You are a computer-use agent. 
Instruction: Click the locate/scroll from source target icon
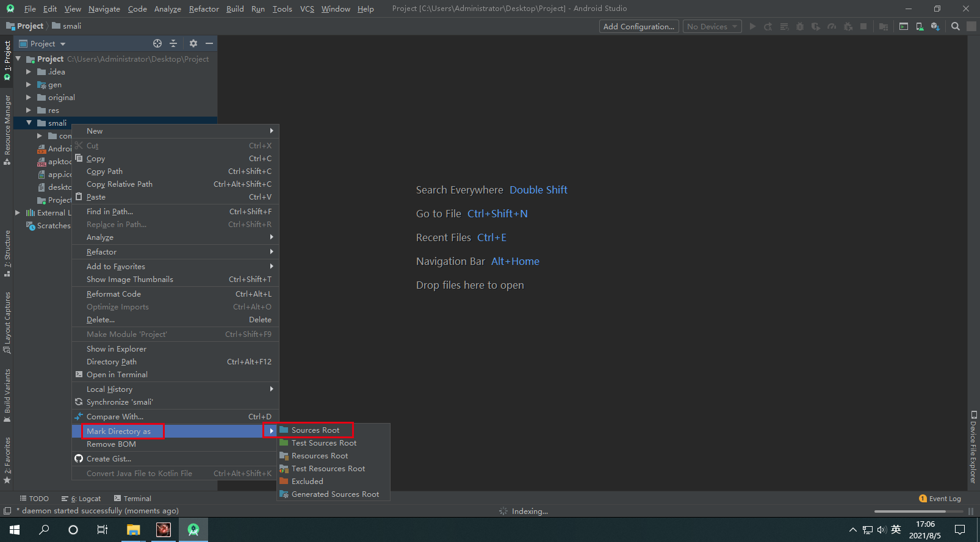click(157, 43)
